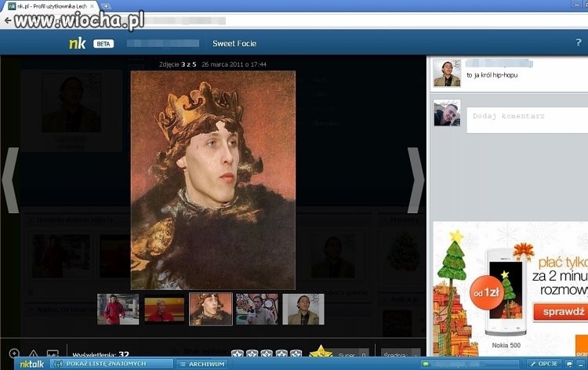Screen dimensions: 588x370
Task: Click the 'Zdjęcie 3 z 5' counter text
Action: (177, 64)
